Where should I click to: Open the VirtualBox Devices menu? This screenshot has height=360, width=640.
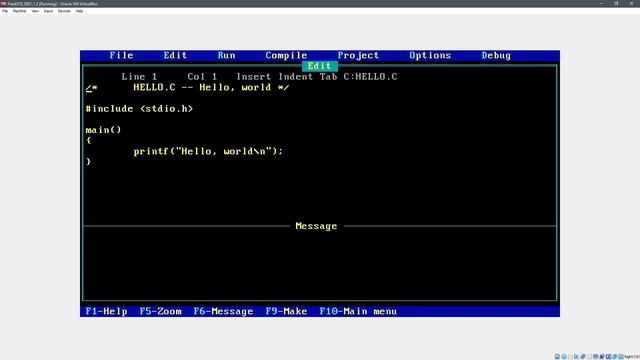(x=64, y=11)
